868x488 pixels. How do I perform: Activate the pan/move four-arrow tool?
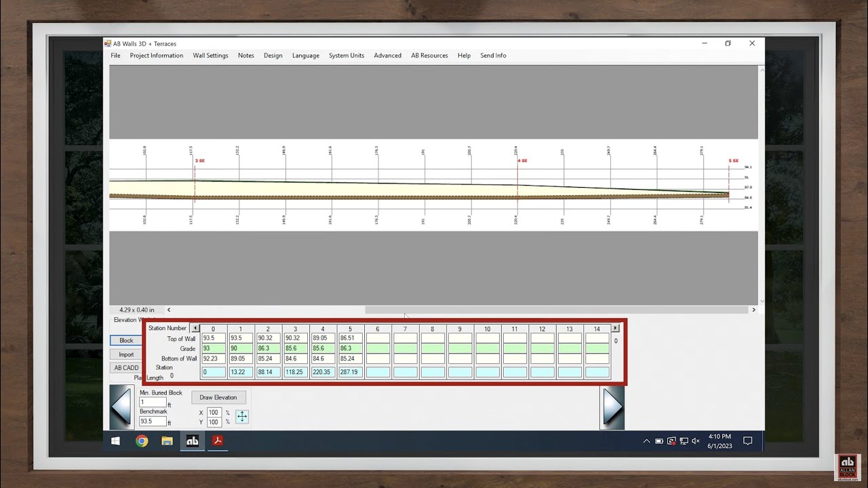point(242,417)
